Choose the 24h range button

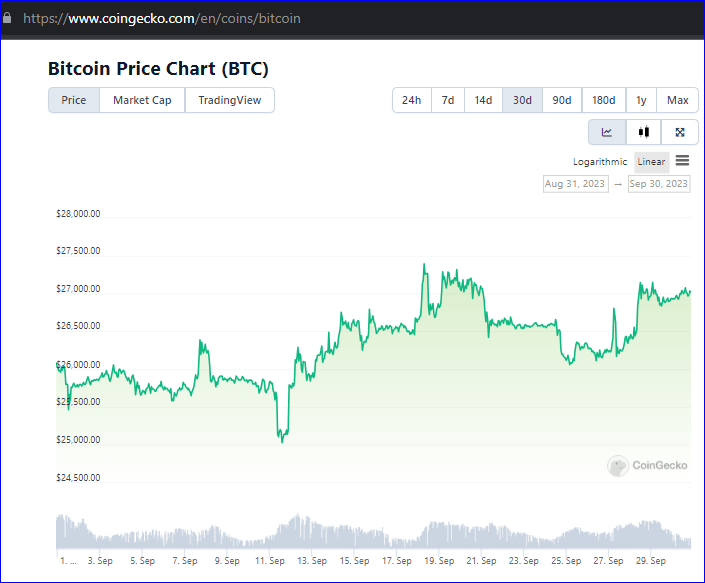click(411, 100)
